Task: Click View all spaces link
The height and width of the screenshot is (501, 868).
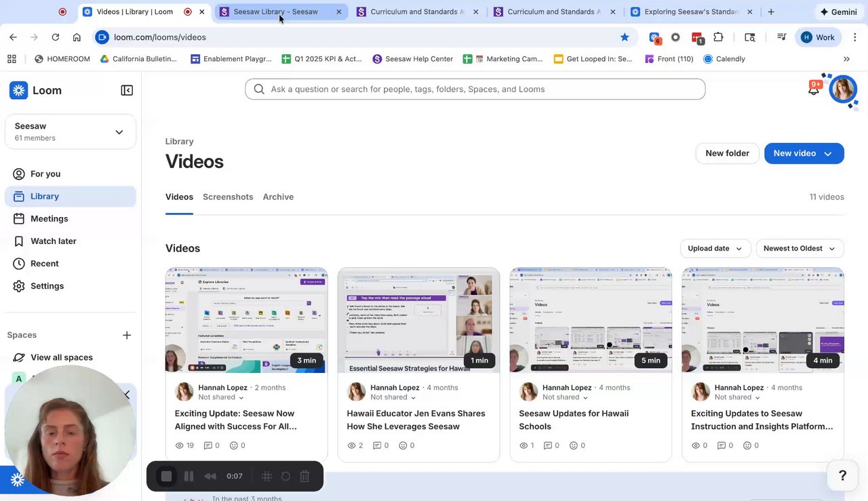Action: point(62,357)
